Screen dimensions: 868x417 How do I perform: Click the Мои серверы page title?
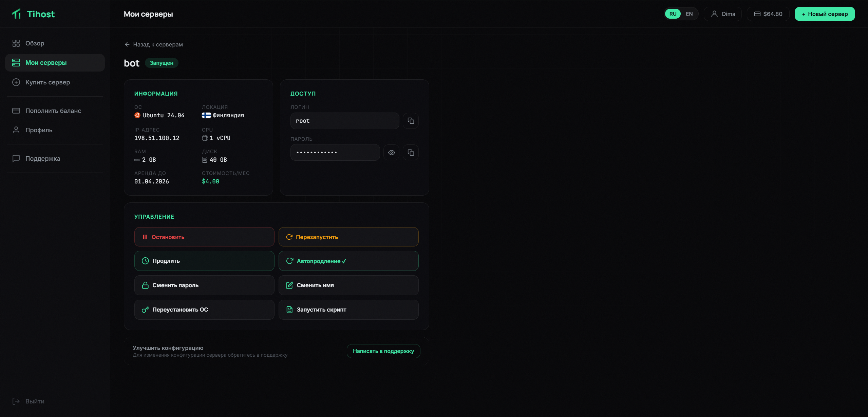click(148, 14)
